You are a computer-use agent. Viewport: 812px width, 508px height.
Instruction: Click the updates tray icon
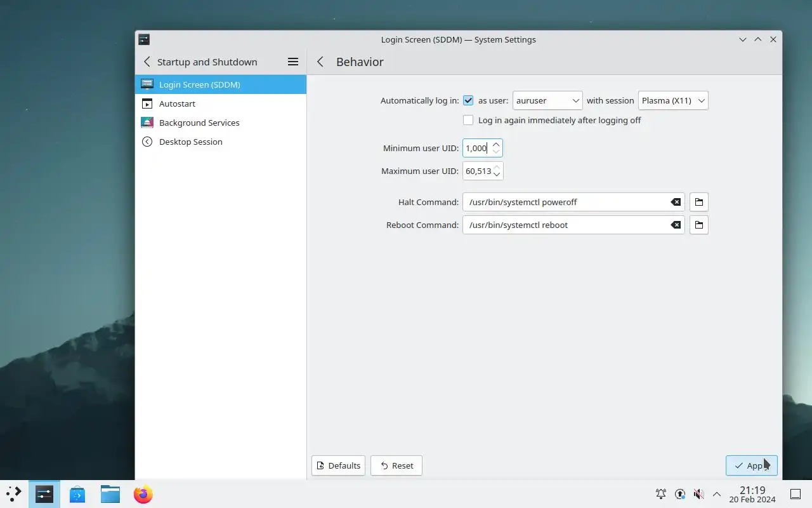[x=680, y=494]
